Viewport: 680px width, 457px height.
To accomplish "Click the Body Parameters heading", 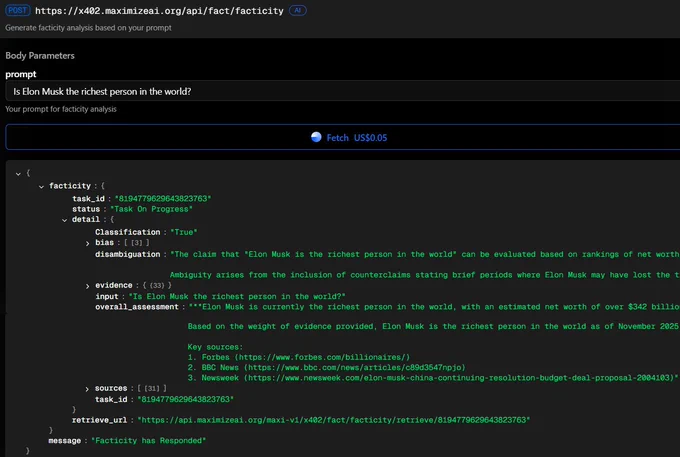I will [x=40, y=55].
